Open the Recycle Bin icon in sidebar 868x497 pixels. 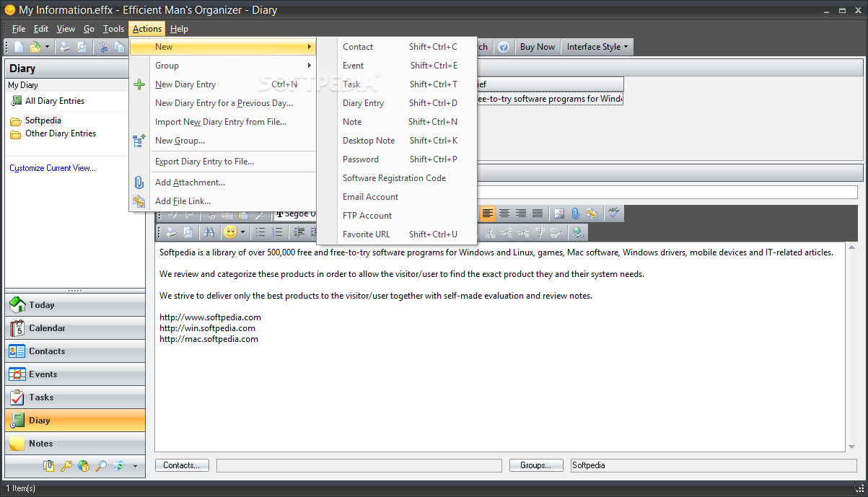[118, 466]
